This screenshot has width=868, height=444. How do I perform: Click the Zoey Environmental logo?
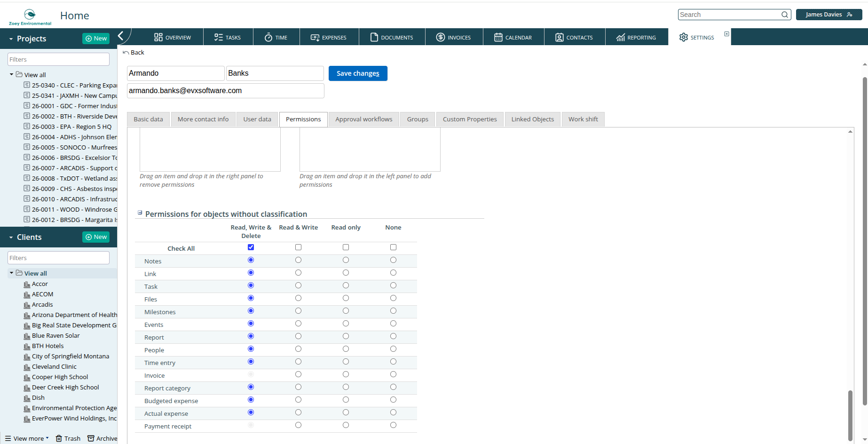point(30,17)
